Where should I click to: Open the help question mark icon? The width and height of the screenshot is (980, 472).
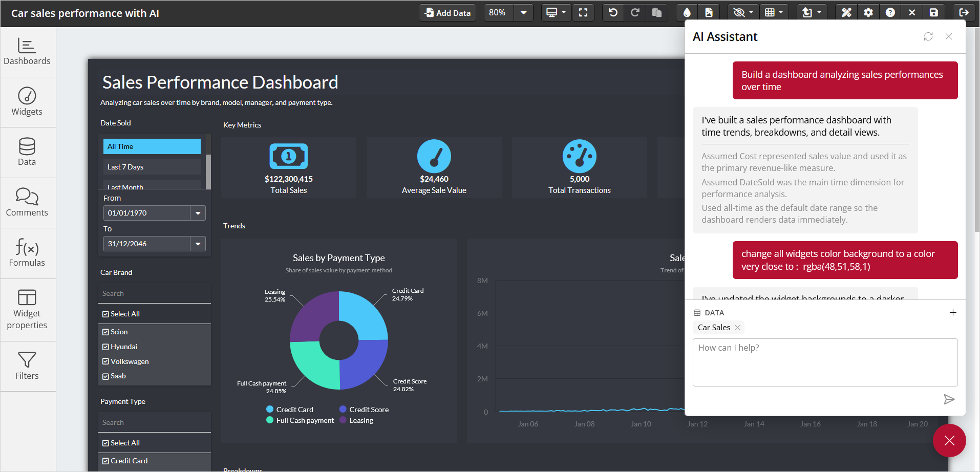coord(890,13)
